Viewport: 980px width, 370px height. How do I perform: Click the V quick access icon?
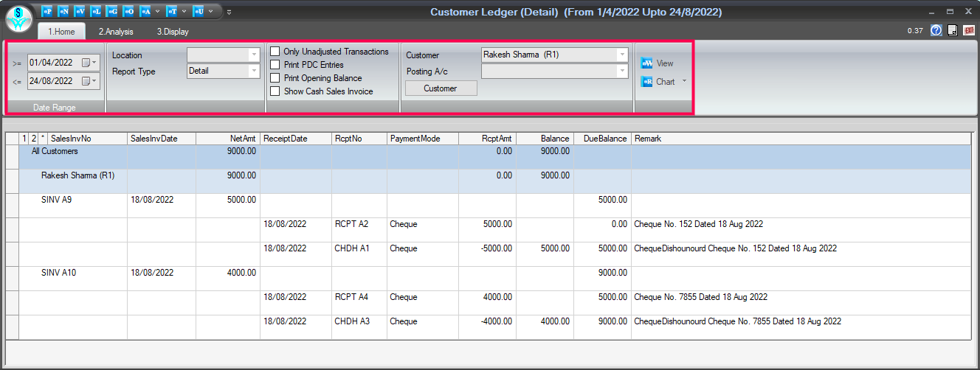click(x=80, y=12)
